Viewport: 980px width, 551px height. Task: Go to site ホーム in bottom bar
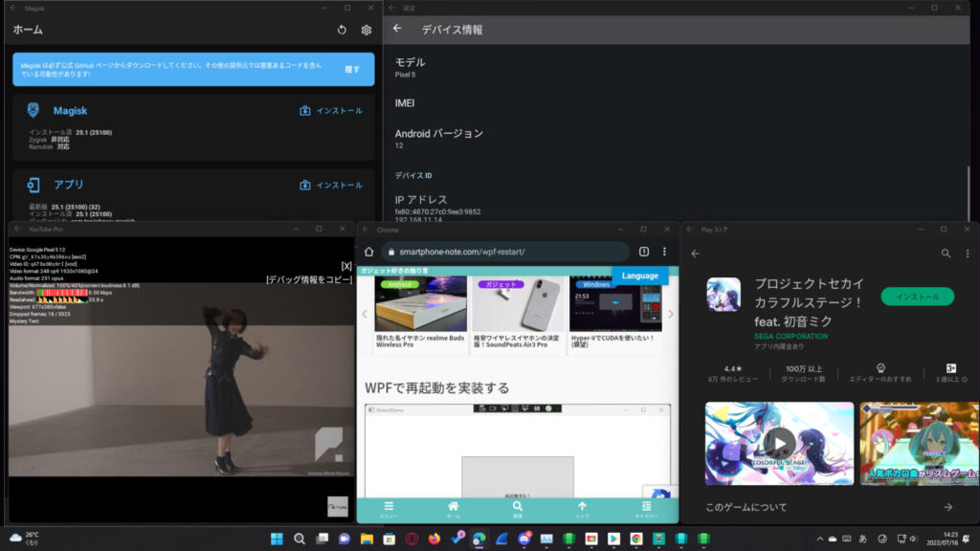point(453,510)
